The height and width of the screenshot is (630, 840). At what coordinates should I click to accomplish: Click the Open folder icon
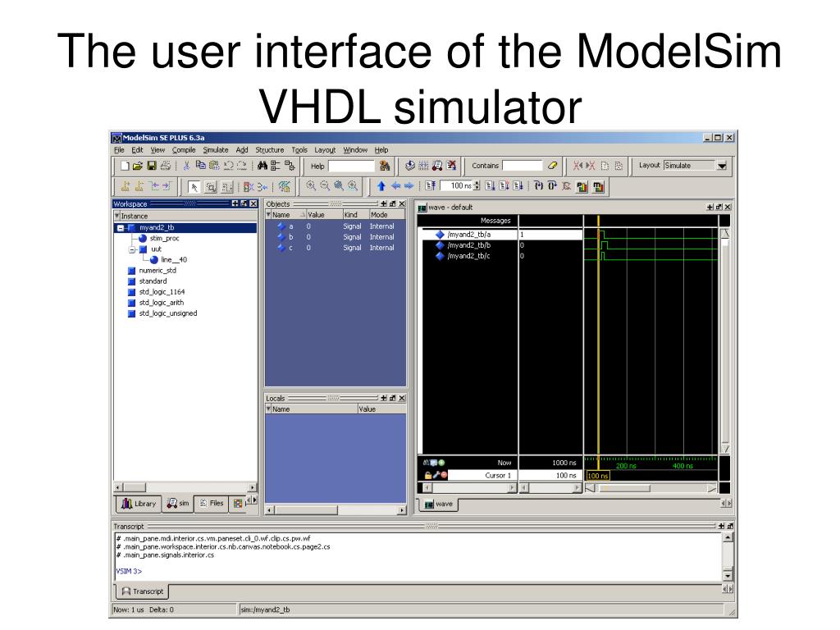[x=138, y=166]
